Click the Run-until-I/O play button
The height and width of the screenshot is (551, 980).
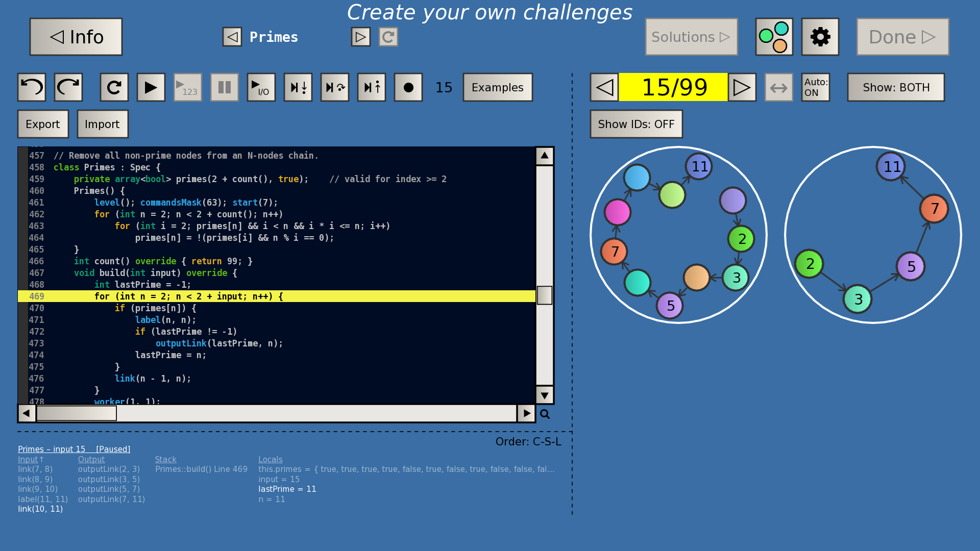[x=261, y=87]
